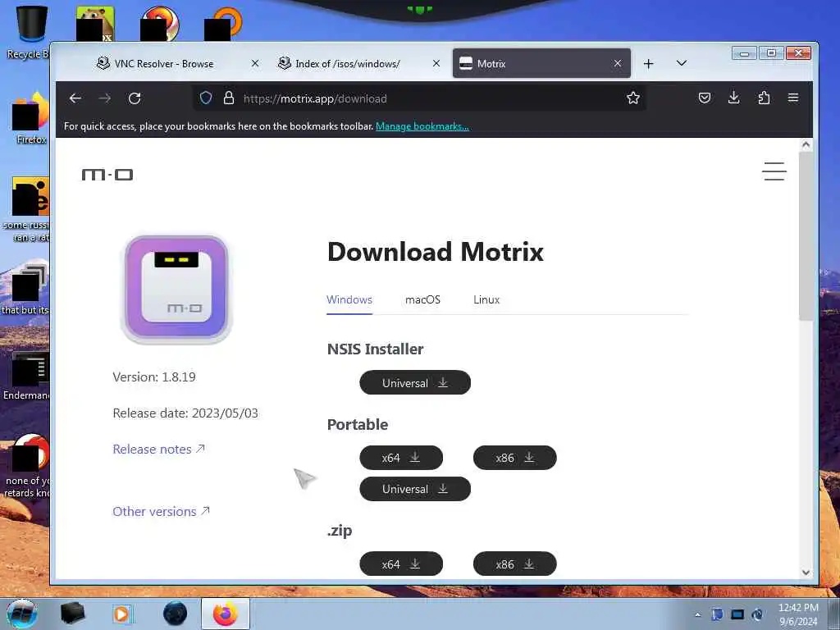Show hidden system tray icons

coord(697,614)
